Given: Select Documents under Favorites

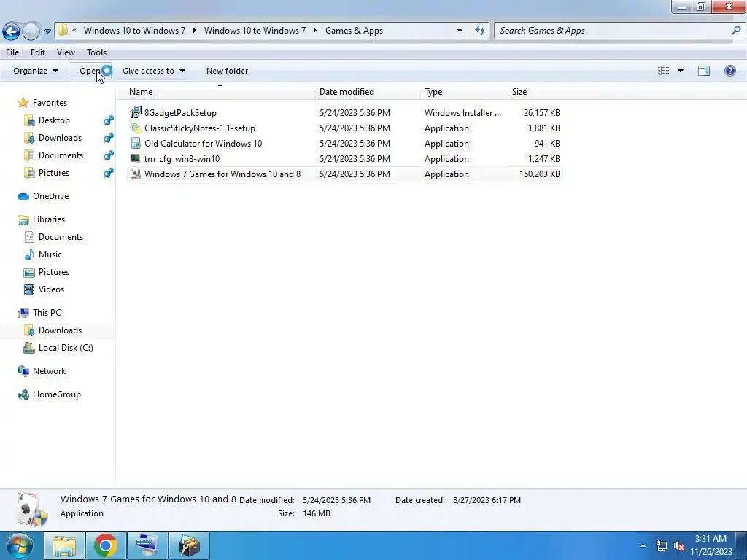Looking at the screenshot, I should (61, 155).
